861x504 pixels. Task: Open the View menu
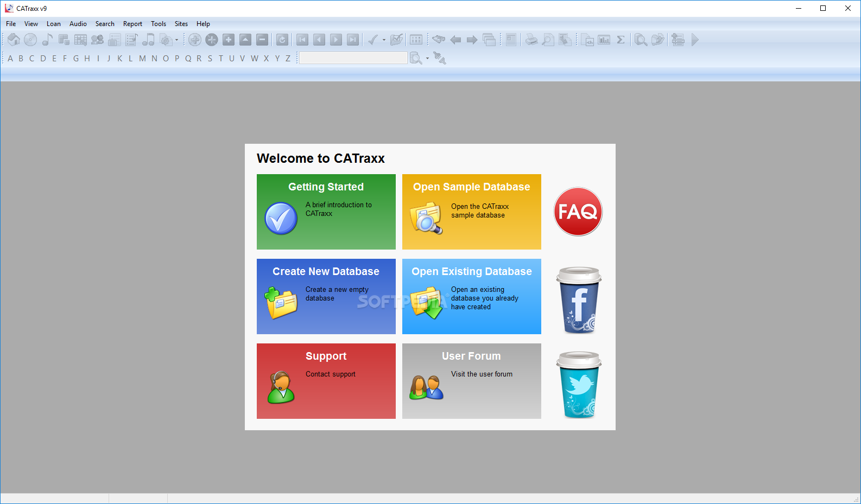coord(31,24)
